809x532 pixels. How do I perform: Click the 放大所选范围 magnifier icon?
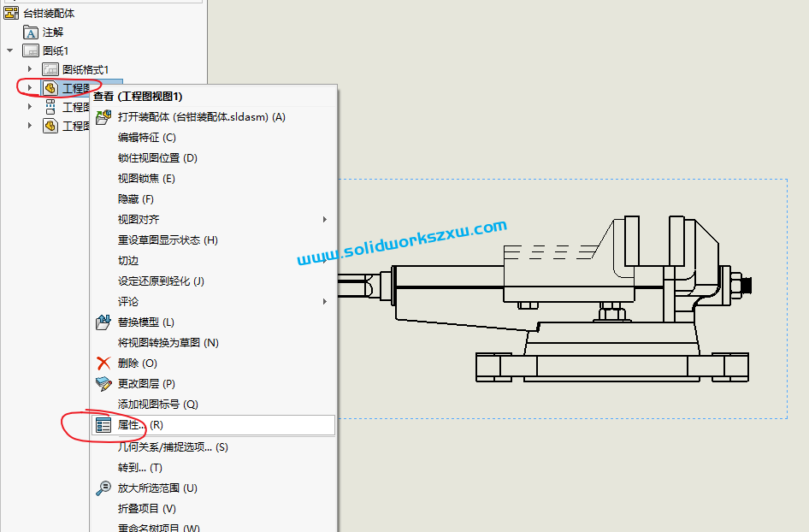click(103, 488)
